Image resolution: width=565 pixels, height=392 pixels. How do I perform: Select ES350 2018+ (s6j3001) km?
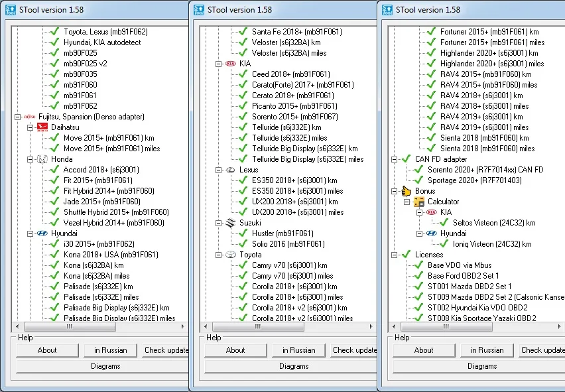tap(294, 180)
